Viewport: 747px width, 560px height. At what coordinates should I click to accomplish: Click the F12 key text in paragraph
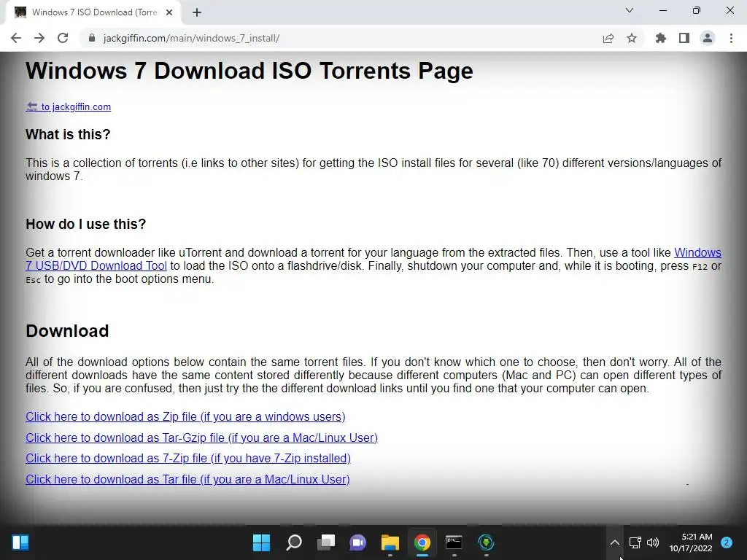(700, 267)
